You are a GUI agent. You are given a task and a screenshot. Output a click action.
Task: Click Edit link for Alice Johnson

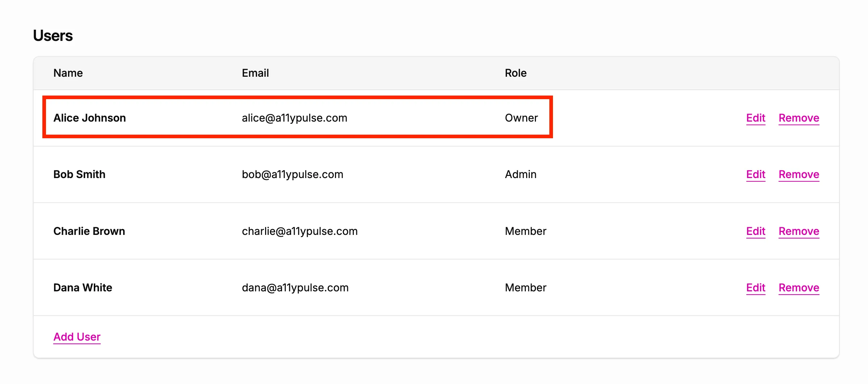(755, 118)
